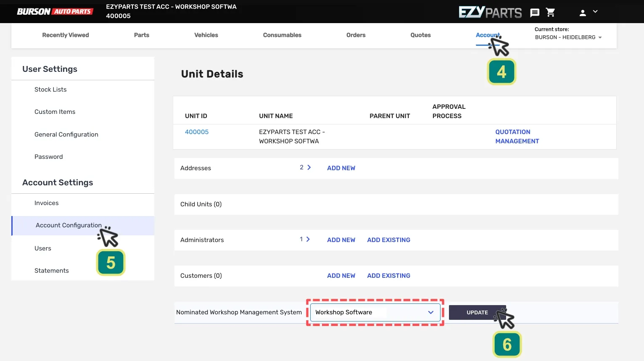Viewport: 644px width, 361px height.
Task: Click the Approval Process column header
Action: click(449, 111)
